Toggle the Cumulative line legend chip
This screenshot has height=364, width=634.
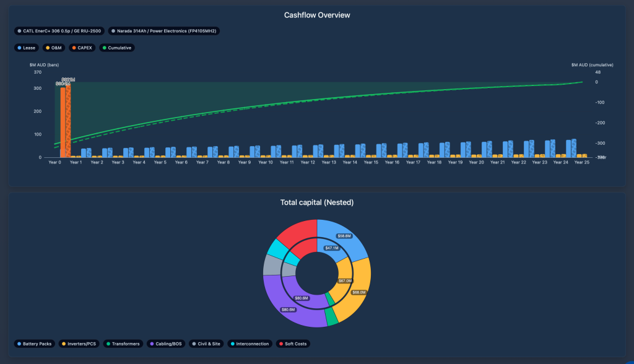(x=117, y=48)
